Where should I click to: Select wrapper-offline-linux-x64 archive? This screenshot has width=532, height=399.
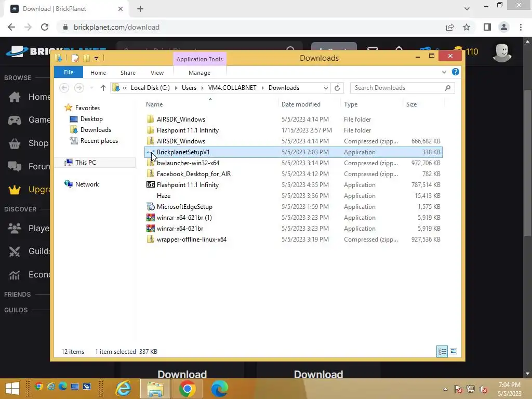[x=192, y=239]
